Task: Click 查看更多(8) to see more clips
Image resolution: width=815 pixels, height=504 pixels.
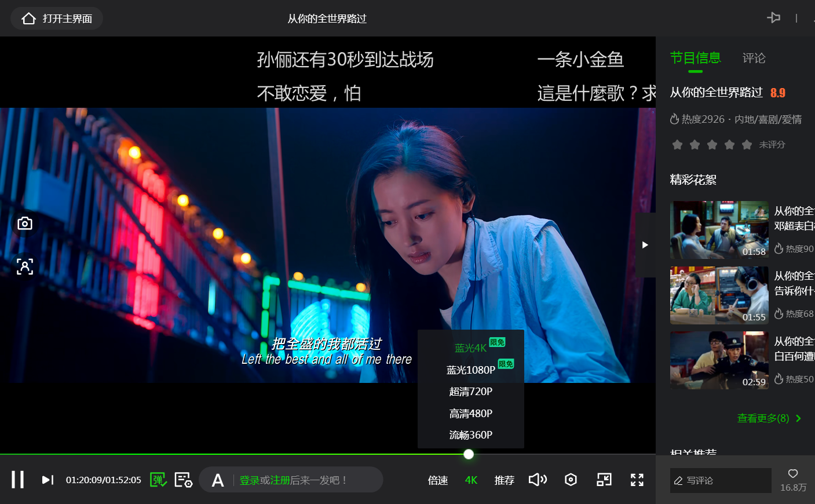Action: (x=769, y=418)
